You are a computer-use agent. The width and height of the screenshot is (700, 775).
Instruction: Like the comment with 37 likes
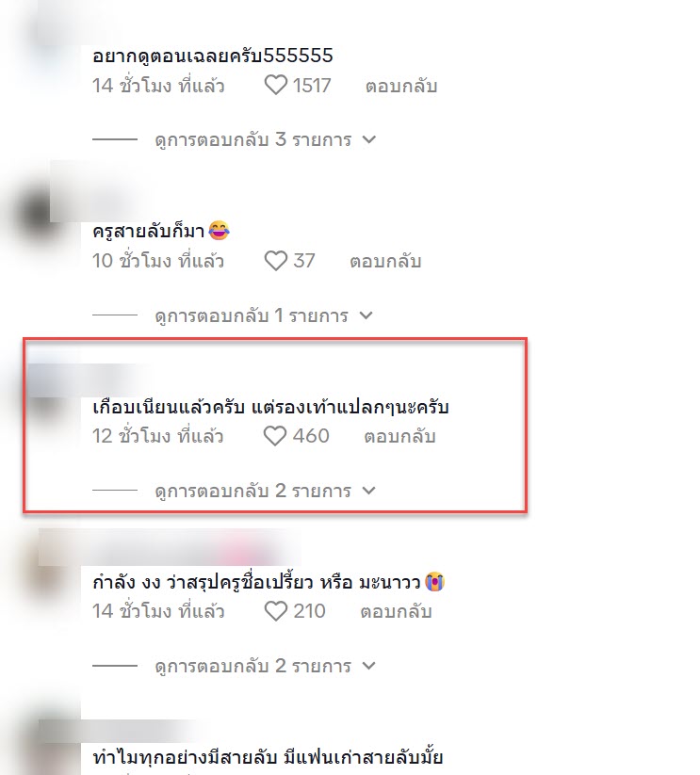point(276,261)
